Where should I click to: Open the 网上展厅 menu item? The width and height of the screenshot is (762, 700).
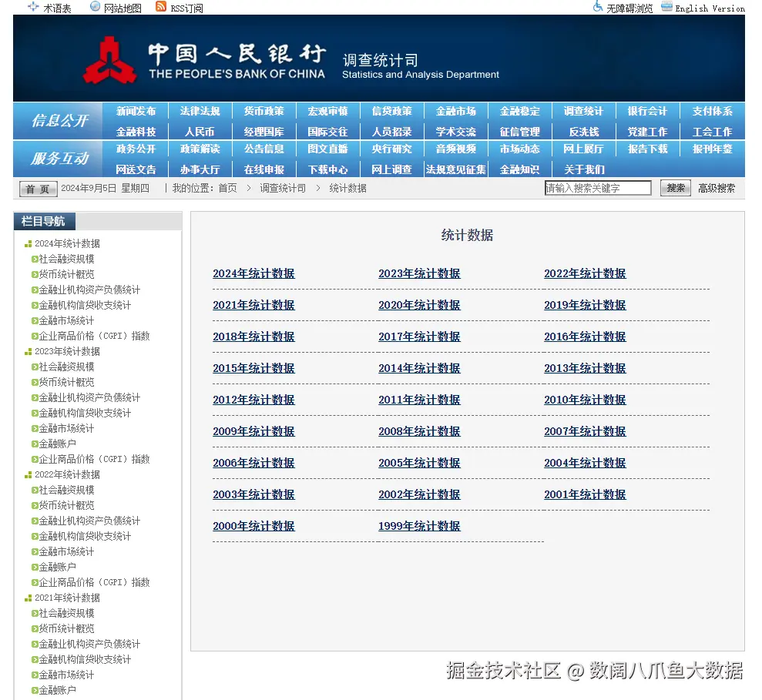584,149
